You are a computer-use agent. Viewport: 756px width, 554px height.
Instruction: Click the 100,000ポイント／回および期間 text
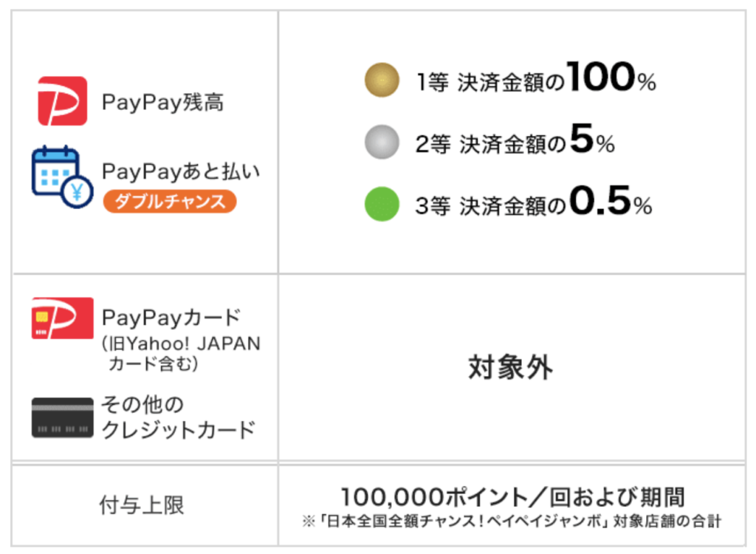pyautogui.click(x=512, y=497)
